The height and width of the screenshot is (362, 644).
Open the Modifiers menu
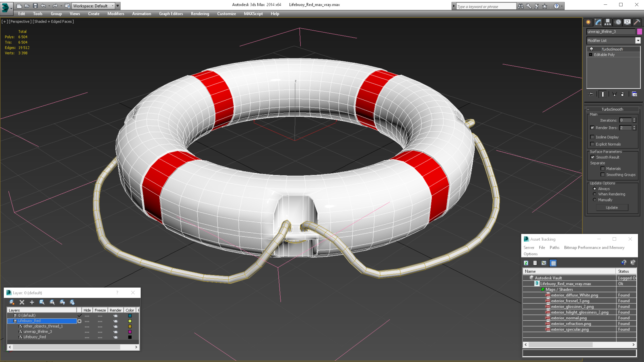(x=116, y=14)
